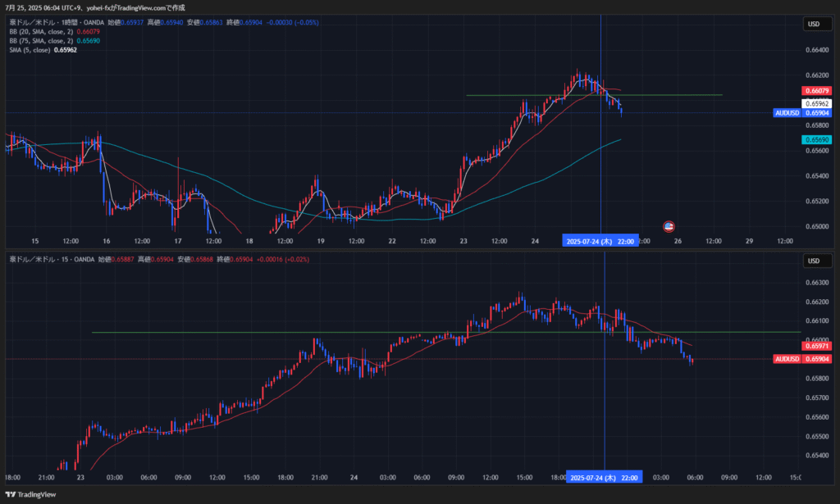Click the bottom chart 2025-07-24 22:00 time label
840x504 pixels.
[x=604, y=478]
